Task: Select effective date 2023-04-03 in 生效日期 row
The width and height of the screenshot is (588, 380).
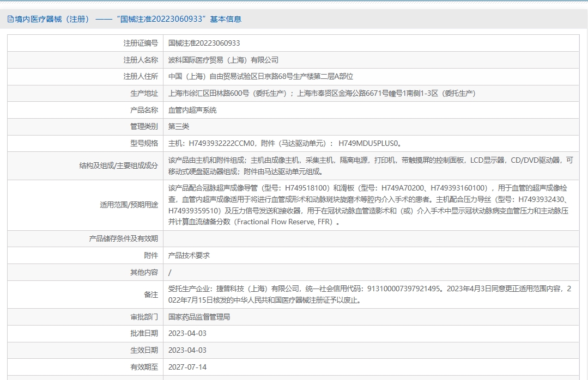Action: (187, 351)
